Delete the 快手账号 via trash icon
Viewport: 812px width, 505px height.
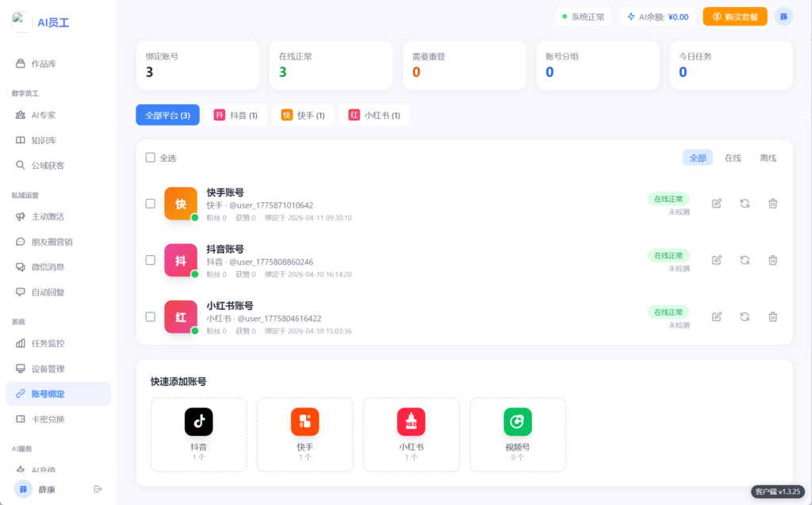tap(772, 204)
